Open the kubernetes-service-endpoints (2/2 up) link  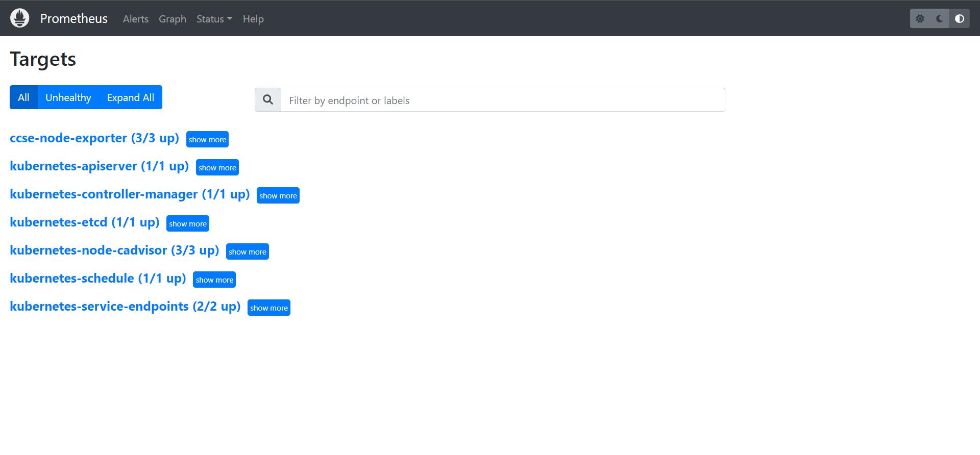tap(125, 307)
